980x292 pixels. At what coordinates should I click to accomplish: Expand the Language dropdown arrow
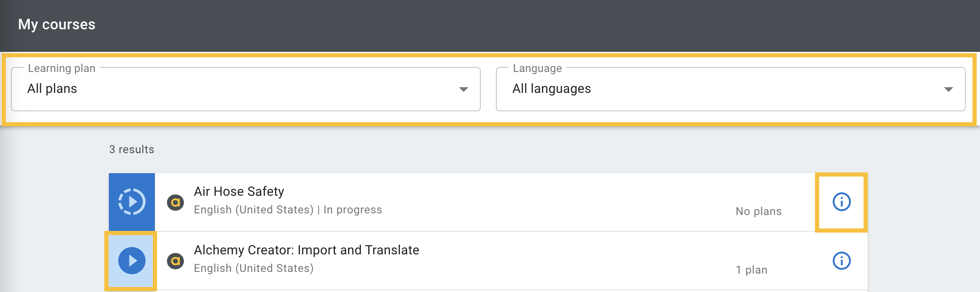[948, 89]
